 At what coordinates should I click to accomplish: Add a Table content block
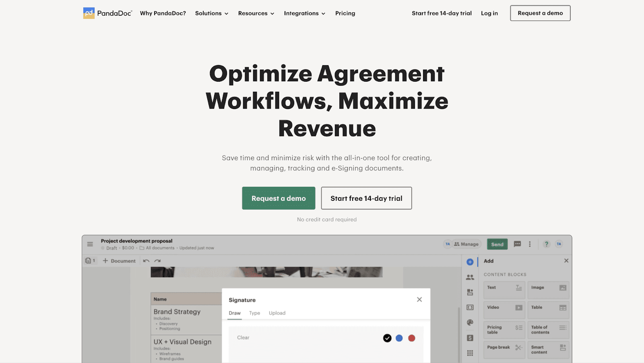pos(548,310)
